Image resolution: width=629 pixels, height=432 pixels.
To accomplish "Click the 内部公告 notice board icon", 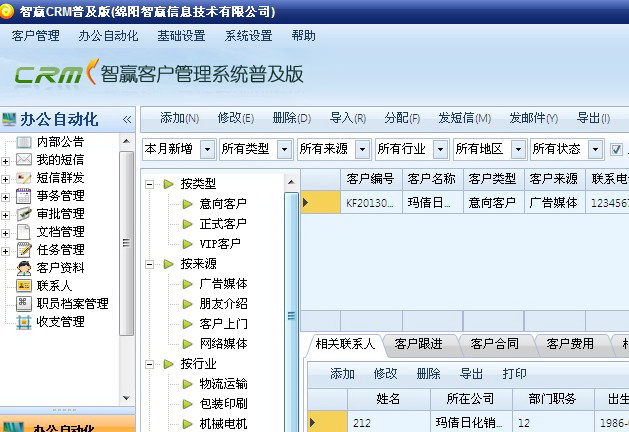I will coord(24,142).
